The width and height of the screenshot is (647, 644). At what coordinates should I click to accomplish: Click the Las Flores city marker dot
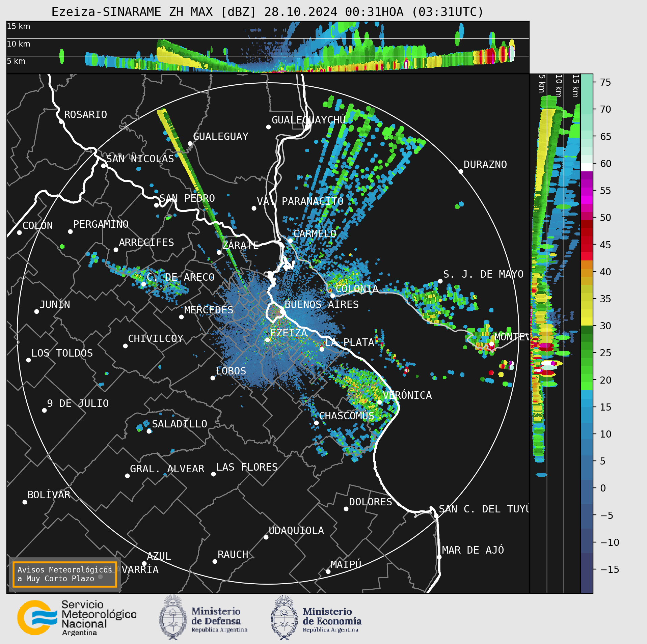[213, 474]
